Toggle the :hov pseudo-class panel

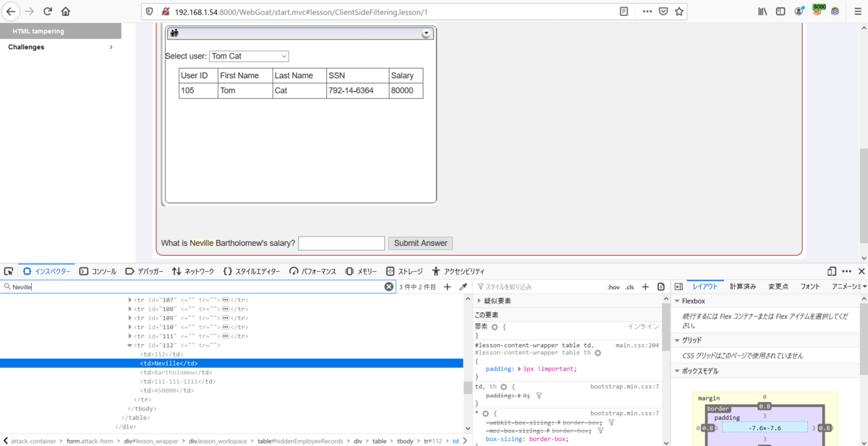pyautogui.click(x=613, y=287)
